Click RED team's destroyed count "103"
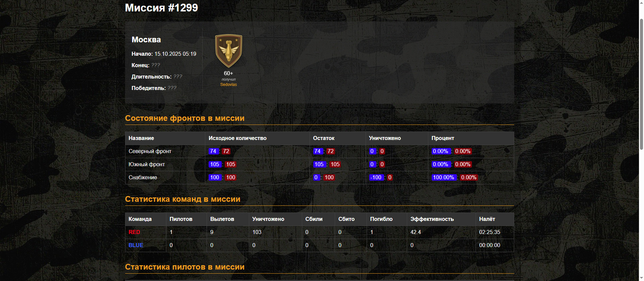Viewport: 644px width, 281px height. click(257, 232)
